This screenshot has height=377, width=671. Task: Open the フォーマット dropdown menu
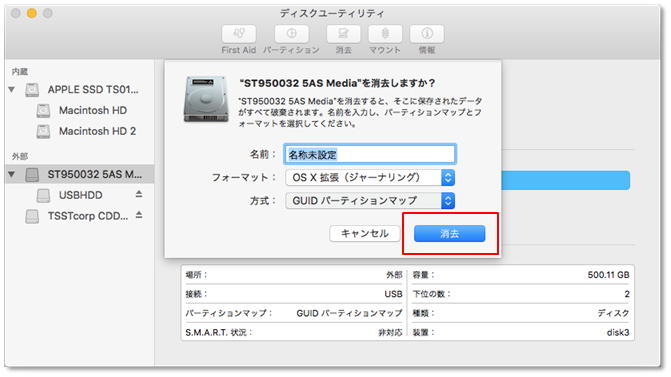point(370,178)
